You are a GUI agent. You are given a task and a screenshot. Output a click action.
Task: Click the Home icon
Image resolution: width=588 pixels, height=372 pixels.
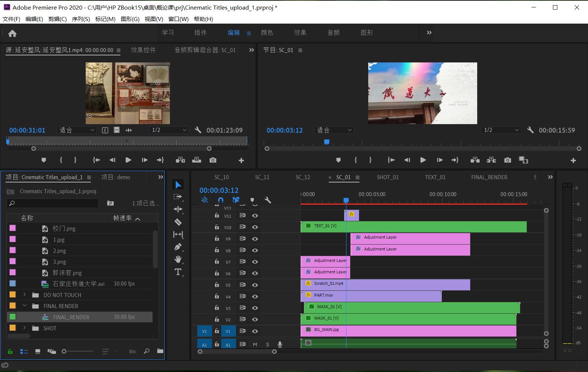coord(12,34)
